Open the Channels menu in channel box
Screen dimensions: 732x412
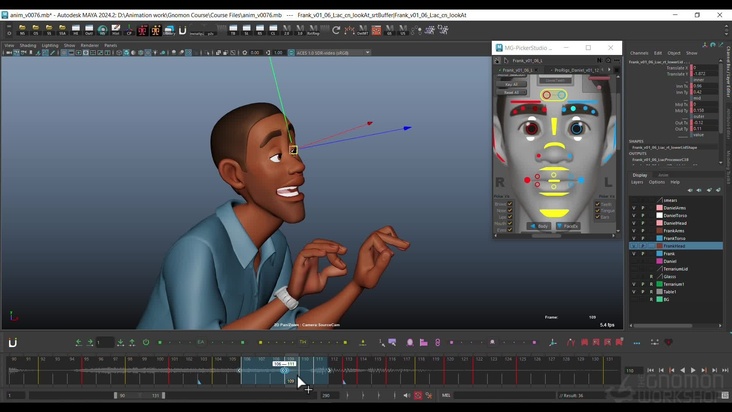click(x=639, y=53)
